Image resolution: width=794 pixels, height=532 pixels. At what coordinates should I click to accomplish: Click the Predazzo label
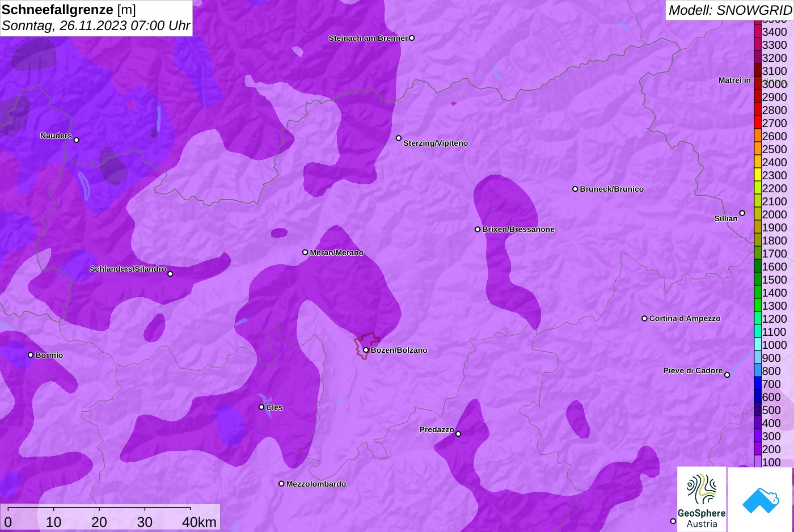[x=437, y=429]
